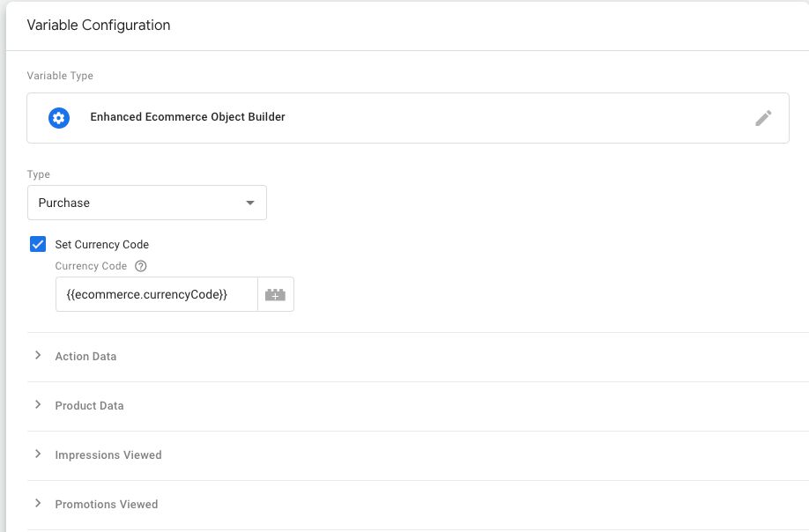Expand the Promotions Viewed section
809x532 pixels.
tap(418, 504)
